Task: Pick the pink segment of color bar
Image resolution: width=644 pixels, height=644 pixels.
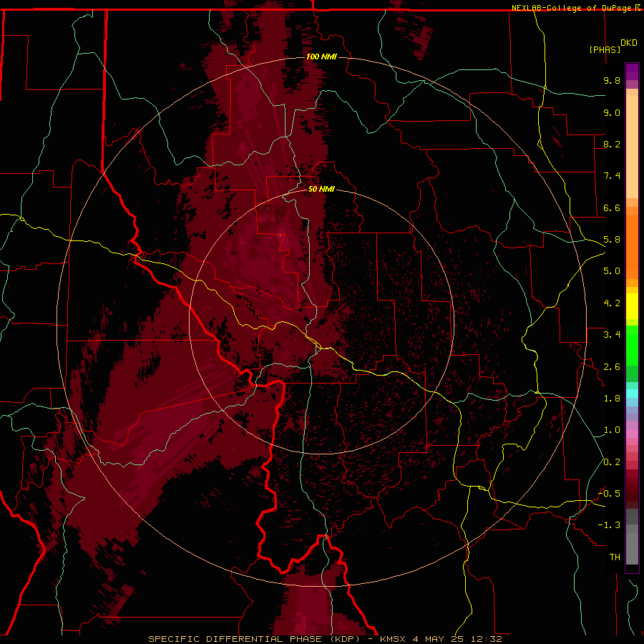Action: click(632, 434)
